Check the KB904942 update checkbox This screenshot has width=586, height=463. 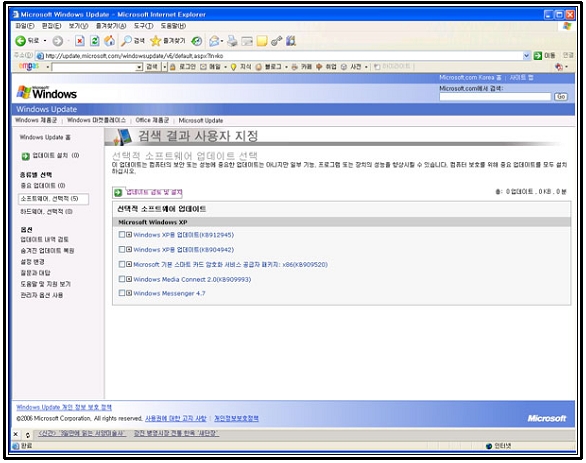click(x=121, y=249)
